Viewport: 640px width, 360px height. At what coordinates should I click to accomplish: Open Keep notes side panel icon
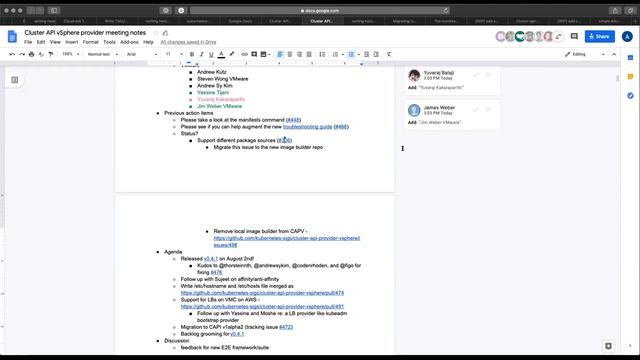tap(630, 77)
